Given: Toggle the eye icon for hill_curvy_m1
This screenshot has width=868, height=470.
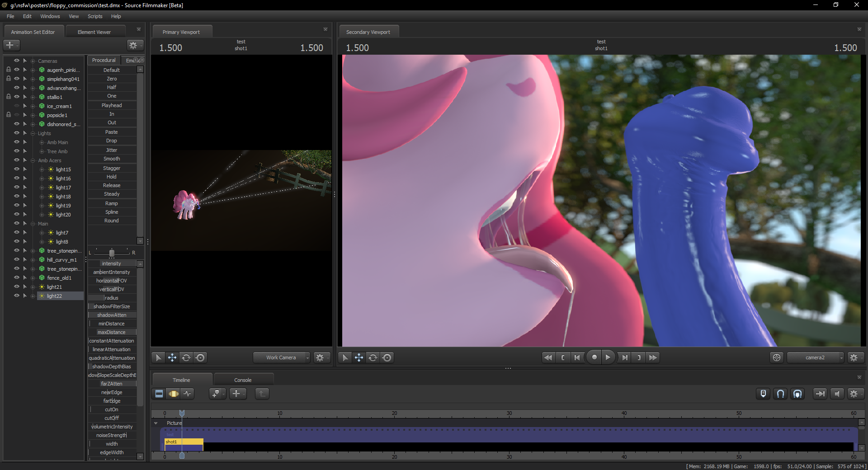Looking at the screenshot, I should [17, 260].
